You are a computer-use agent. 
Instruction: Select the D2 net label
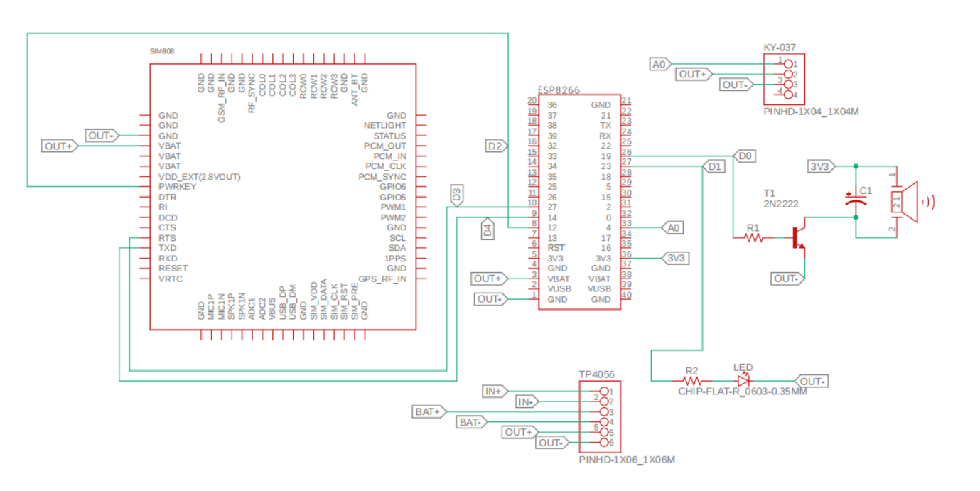(496, 146)
